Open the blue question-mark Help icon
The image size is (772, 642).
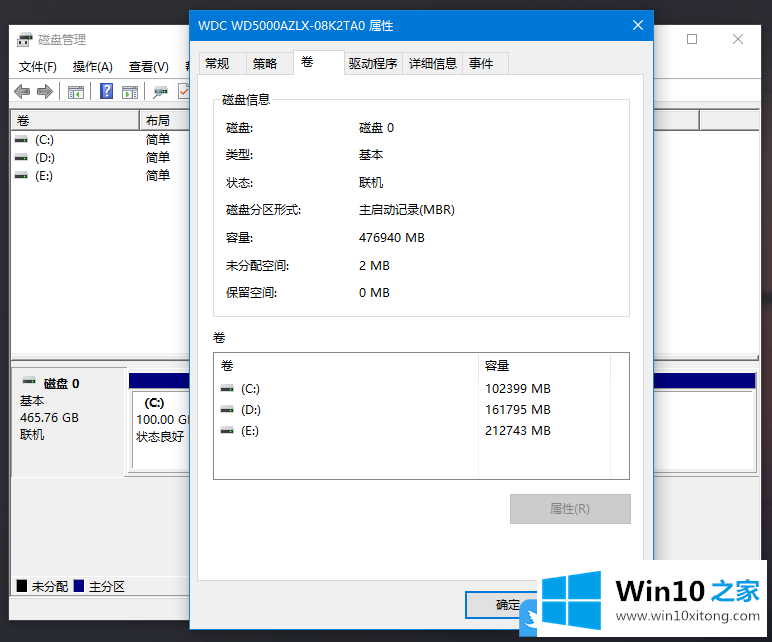(106, 91)
